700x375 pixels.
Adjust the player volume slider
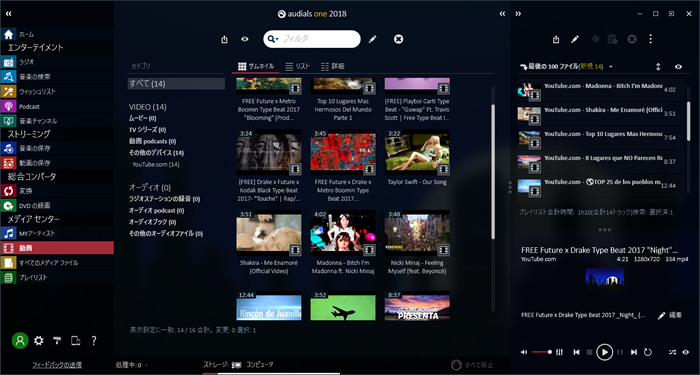coord(542,352)
